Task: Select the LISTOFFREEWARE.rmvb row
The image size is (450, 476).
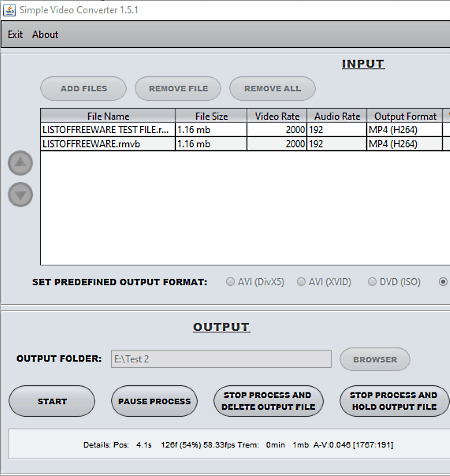Action: (245, 144)
